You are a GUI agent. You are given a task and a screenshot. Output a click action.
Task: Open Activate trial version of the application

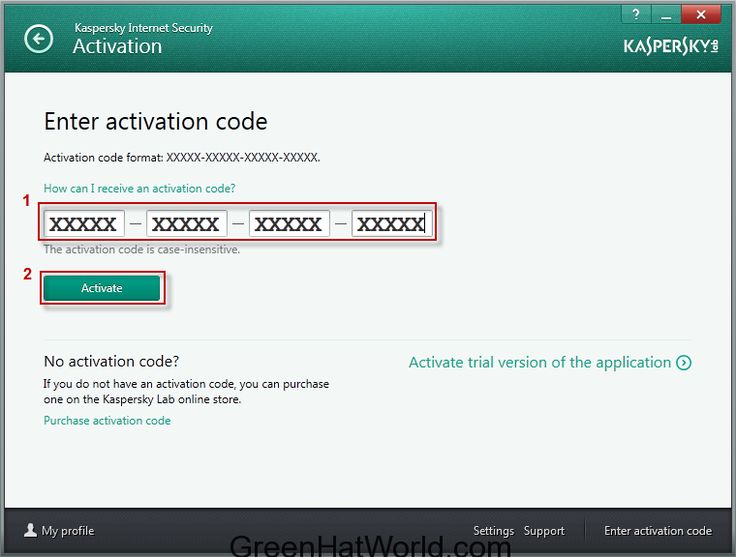540,362
